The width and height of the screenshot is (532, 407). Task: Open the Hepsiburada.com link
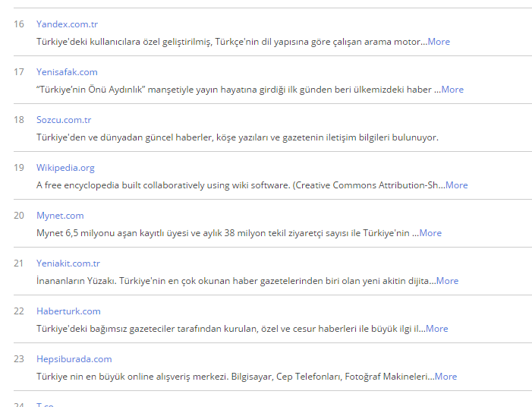click(x=74, y=359)
